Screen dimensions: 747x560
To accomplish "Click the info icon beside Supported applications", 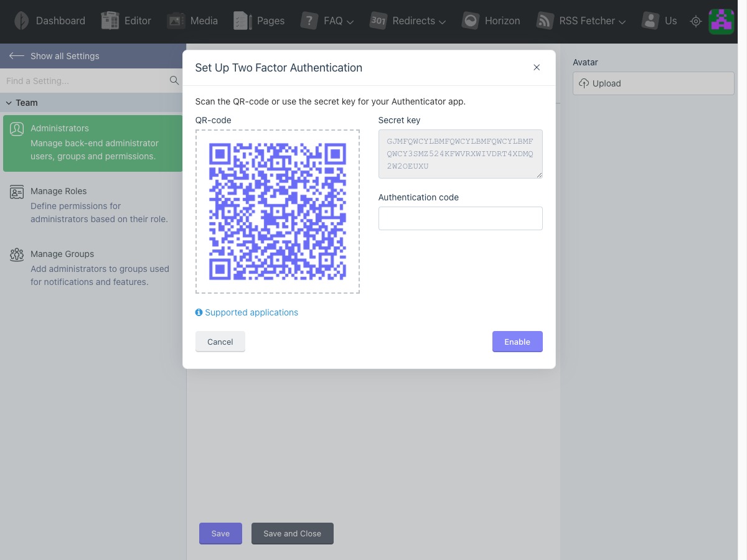I will (199, 312).
